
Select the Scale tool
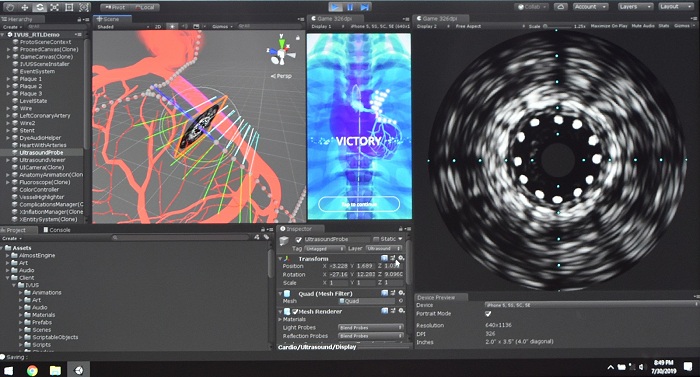[54, 7]
